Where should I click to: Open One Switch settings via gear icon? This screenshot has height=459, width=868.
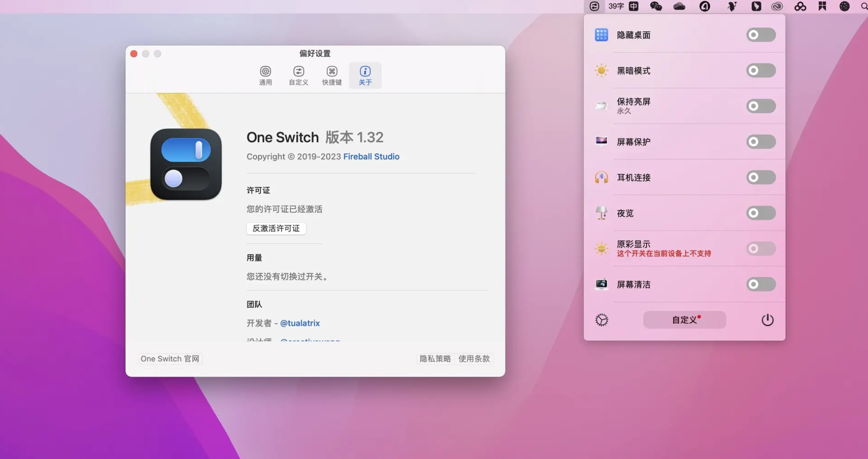(x=602, y=319)
